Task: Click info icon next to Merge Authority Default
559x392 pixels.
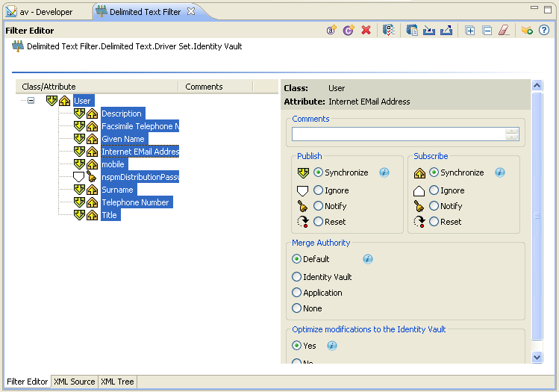Action: tap(368, 259)
